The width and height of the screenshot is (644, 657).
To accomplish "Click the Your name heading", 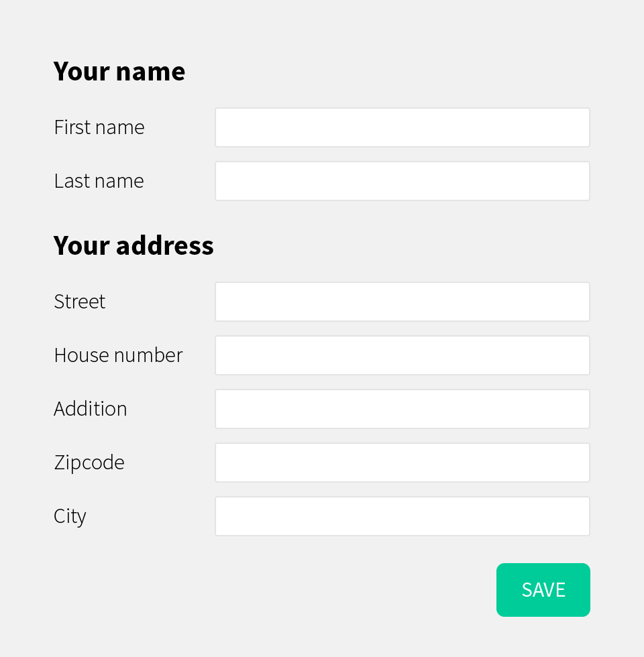I will point(119,71).
